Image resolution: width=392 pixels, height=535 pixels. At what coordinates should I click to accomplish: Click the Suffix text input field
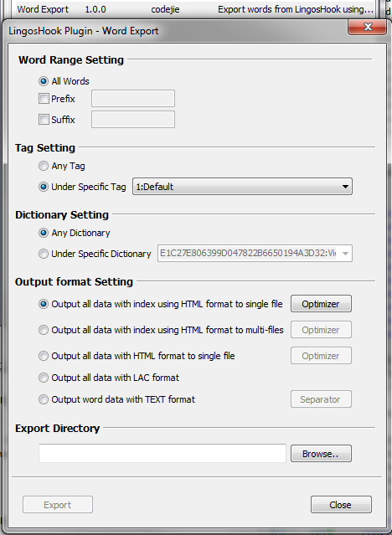click(133, 120)
